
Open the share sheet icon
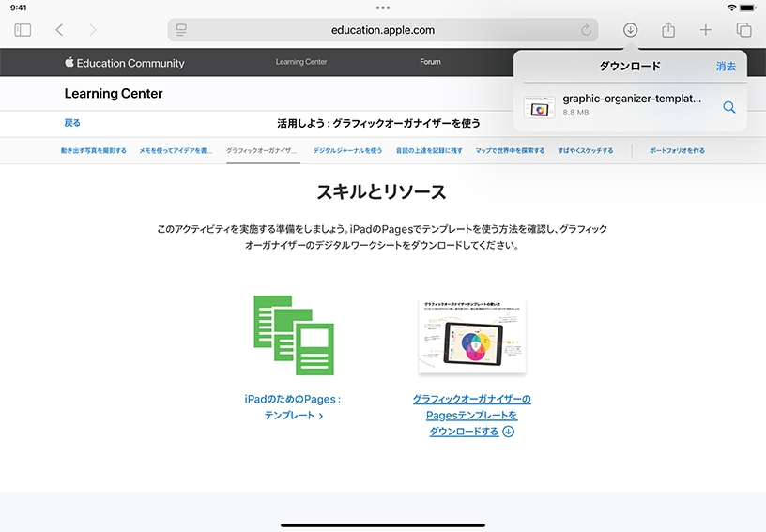[x=668, y=30]
